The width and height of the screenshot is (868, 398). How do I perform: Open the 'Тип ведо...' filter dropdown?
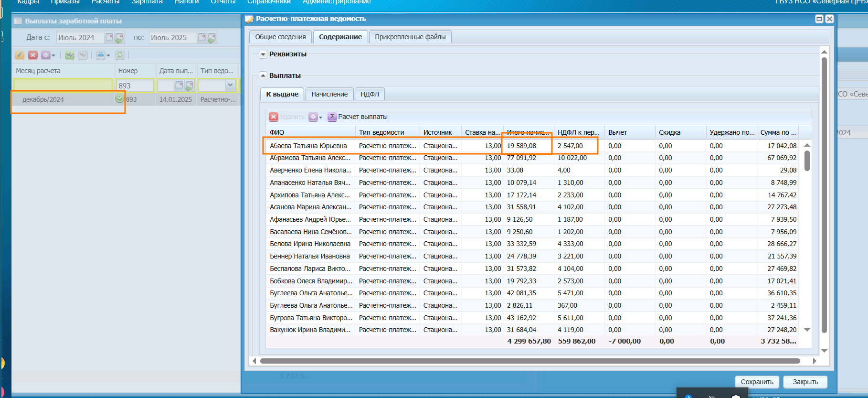point(230,85)
